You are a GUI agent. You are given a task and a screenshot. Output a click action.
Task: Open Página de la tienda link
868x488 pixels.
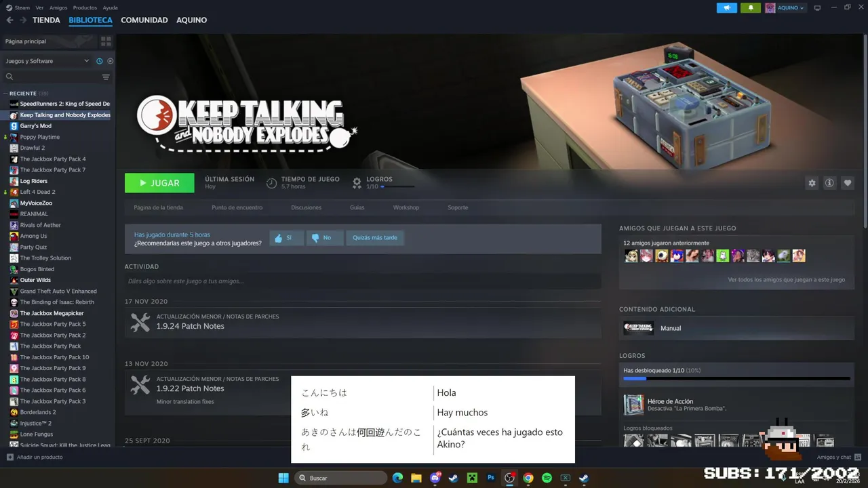[x=158, y=207]
